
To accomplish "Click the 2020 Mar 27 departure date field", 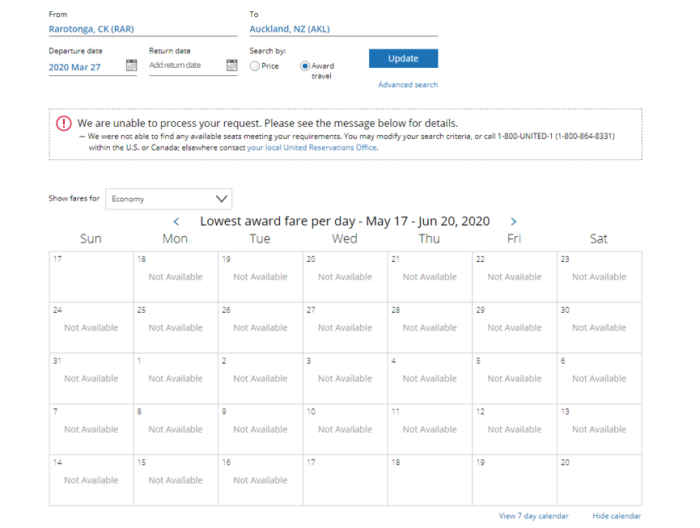I will 86,67.
